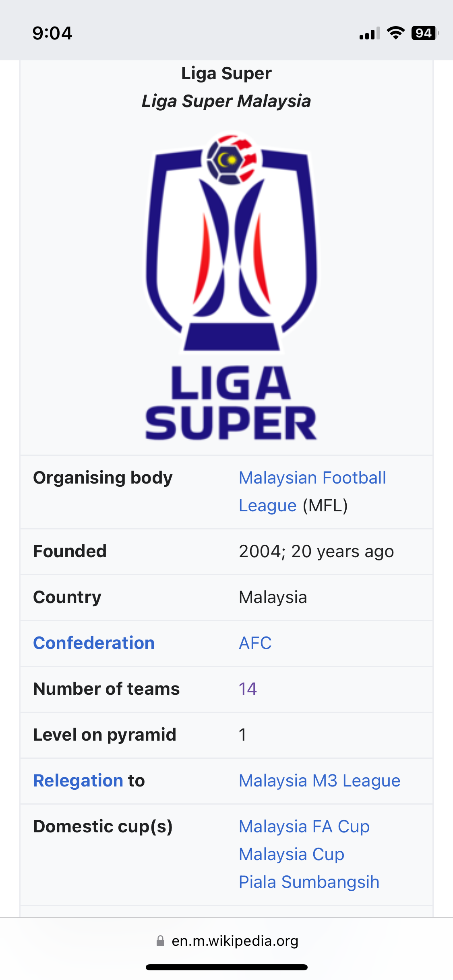Tap the 9:04 clock in status bar

point(52,33)
